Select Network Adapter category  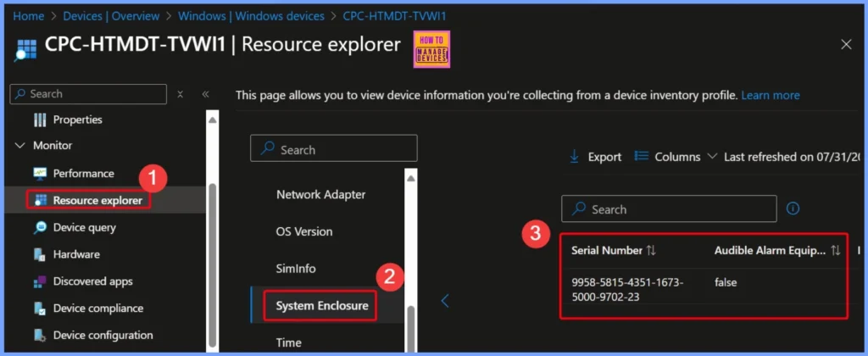click(x=321, y=195)
